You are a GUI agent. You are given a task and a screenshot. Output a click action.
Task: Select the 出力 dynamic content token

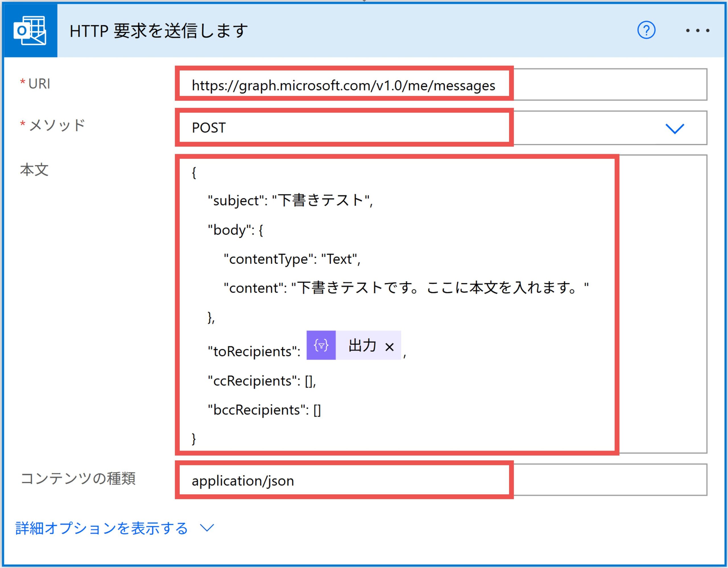pyautogui.click(x=362, y=345)
